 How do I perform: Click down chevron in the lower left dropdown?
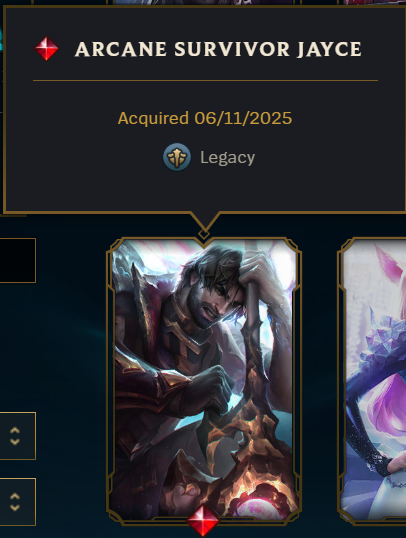(x=15, y=508)
